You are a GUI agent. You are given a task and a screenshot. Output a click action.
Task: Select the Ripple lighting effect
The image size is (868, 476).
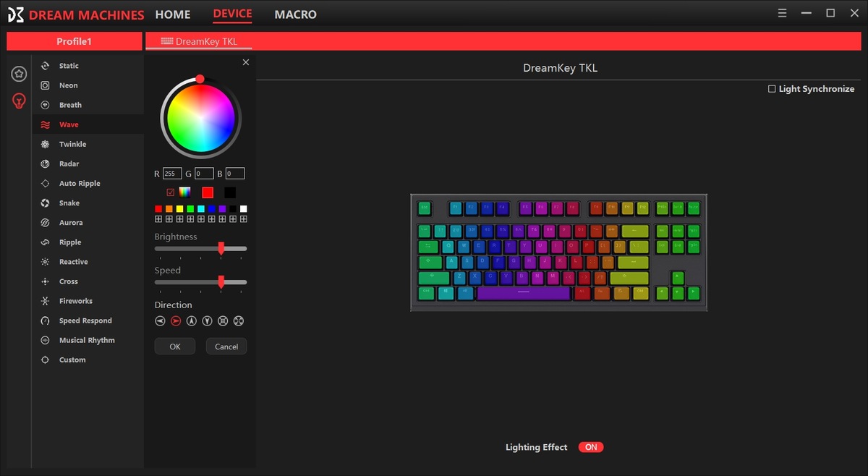[88, 242]
